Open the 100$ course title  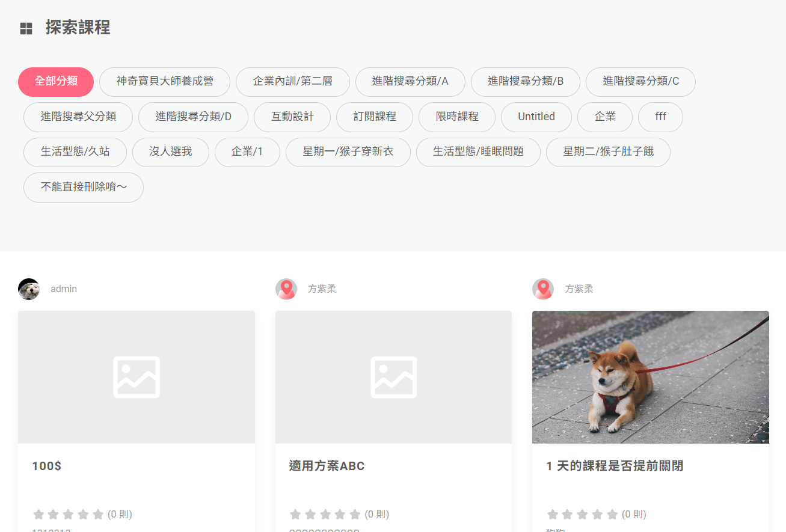point(47,466)
